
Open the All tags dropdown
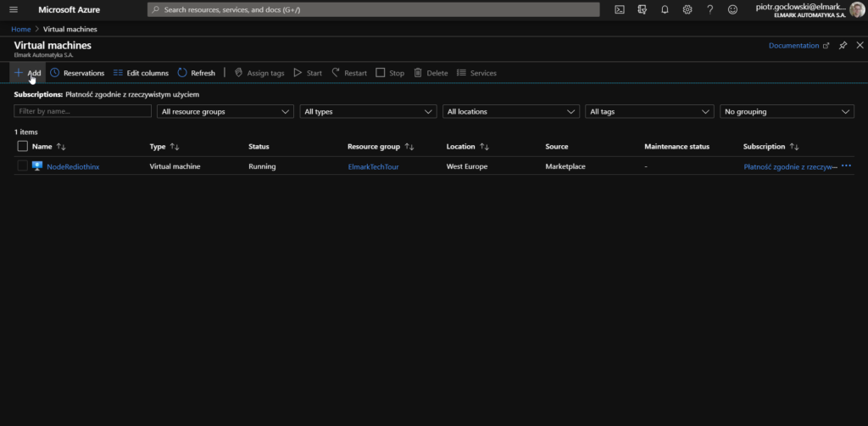(x=650, y=111)
